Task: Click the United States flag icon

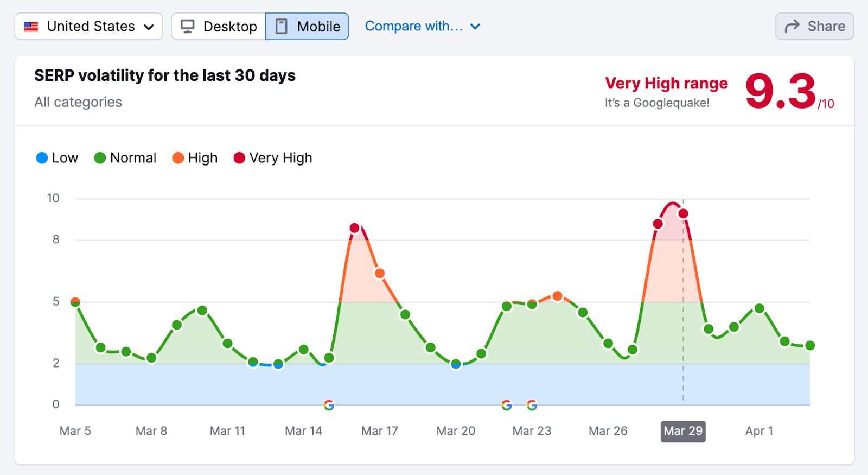Action: tap(31, 27)
